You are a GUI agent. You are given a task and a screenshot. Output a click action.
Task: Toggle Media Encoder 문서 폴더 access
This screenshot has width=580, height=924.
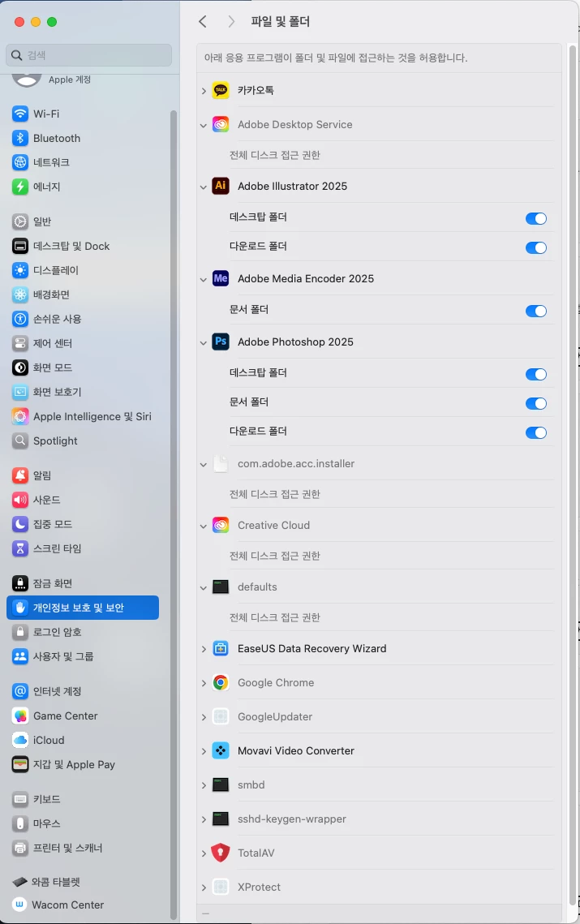pos(536,312)
